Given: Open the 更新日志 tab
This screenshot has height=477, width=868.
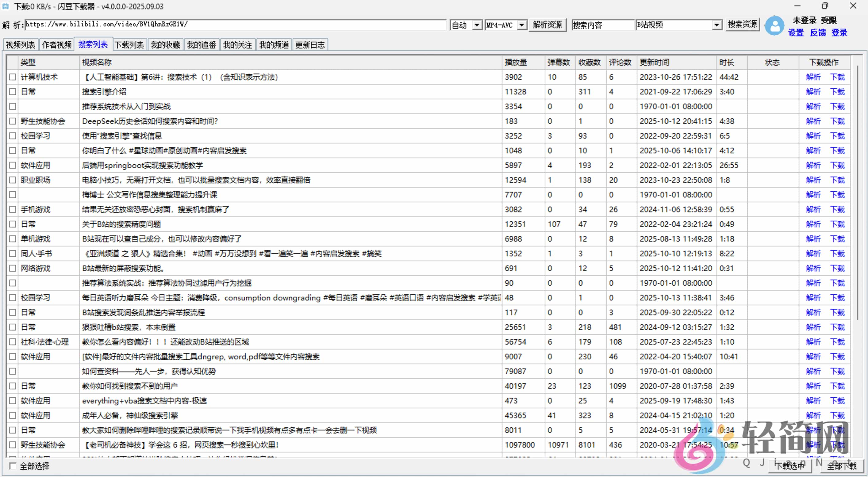Looking at the screenshot, I should [310, 44].
